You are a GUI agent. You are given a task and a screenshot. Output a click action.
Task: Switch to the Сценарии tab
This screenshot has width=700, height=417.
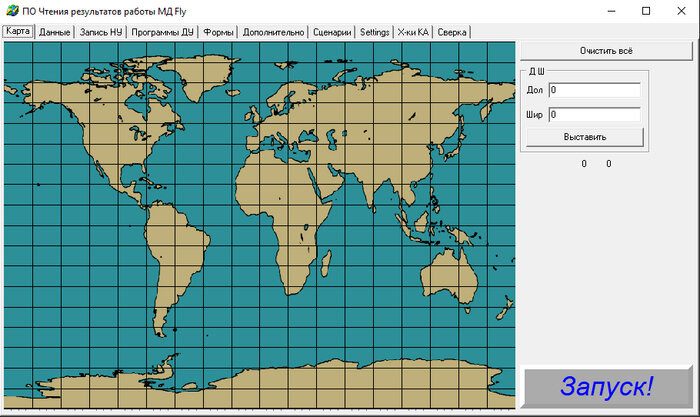click(332, 32)
